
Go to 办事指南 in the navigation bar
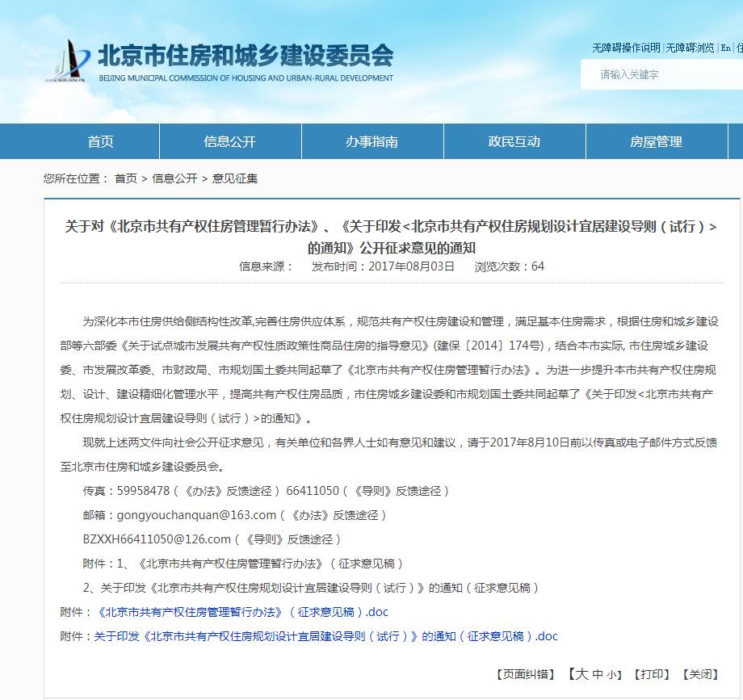point(371,141)
